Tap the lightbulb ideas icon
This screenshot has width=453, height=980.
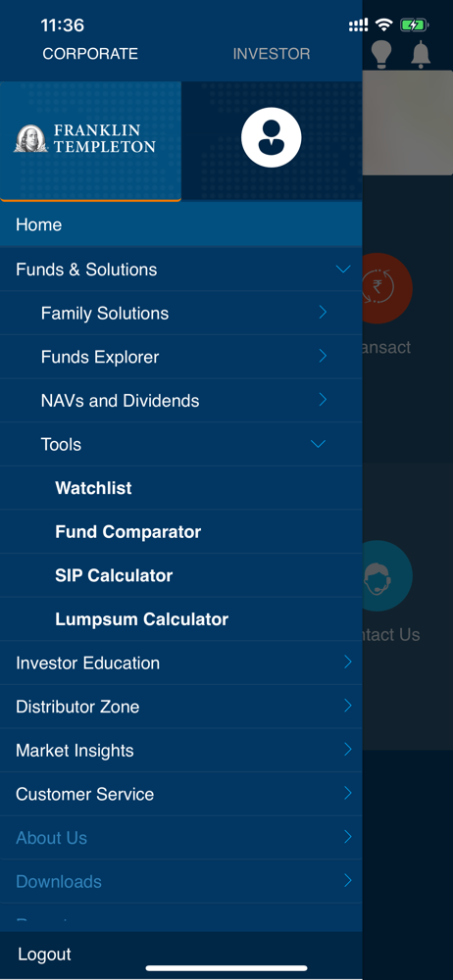click(x=381, y=54)
